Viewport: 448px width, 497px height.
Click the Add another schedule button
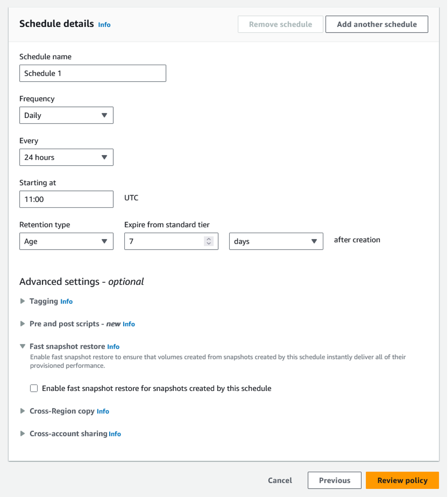coord(376,24)
